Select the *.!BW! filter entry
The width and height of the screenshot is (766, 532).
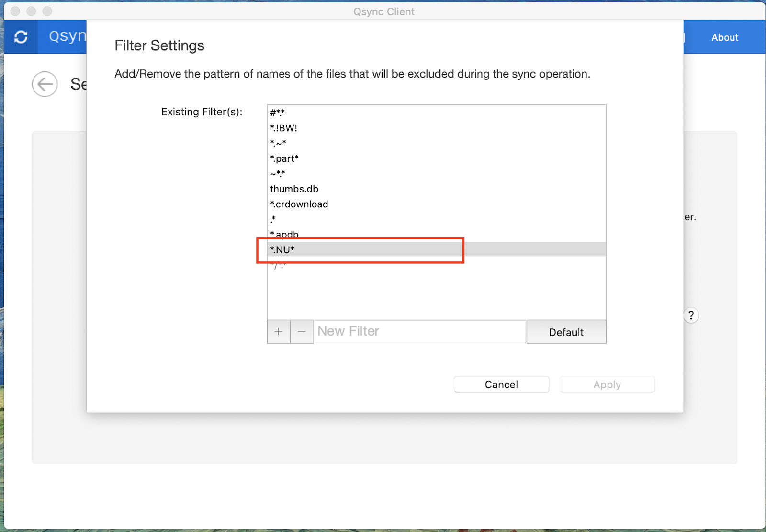pos(284,128)
